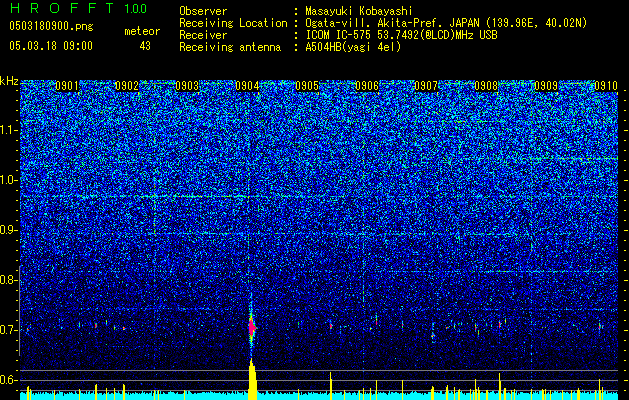
Task: Click the version number 1.0.0
Action: click(136, 9)
